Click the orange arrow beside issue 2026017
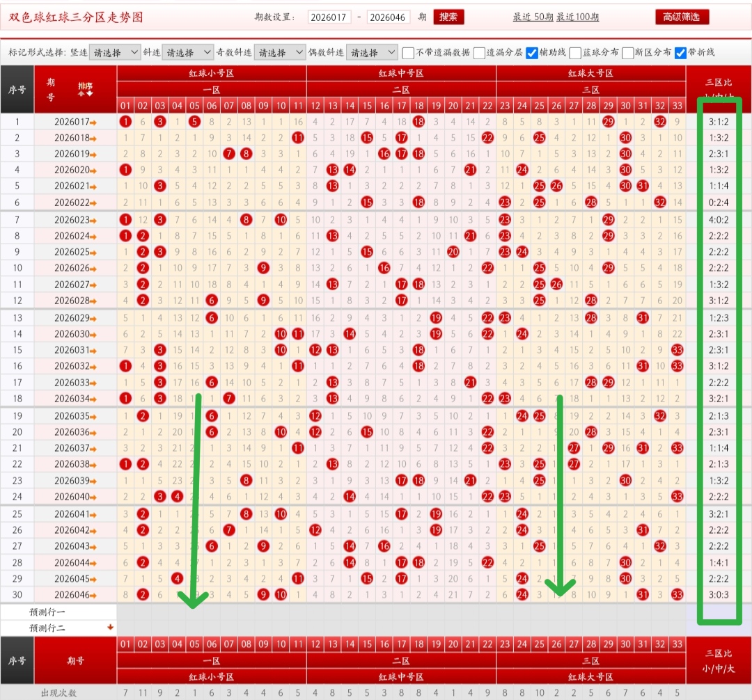Image resolution: width=752 pixels, height=700 pixels. 93,122
